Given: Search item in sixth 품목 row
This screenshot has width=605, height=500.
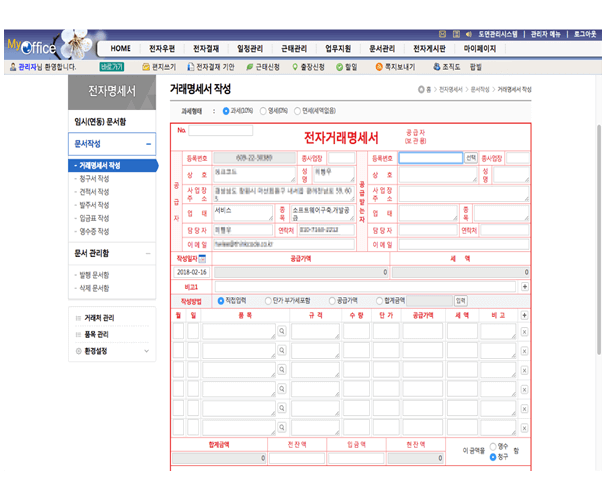Looking at the screenshot, I should [282, 427].
